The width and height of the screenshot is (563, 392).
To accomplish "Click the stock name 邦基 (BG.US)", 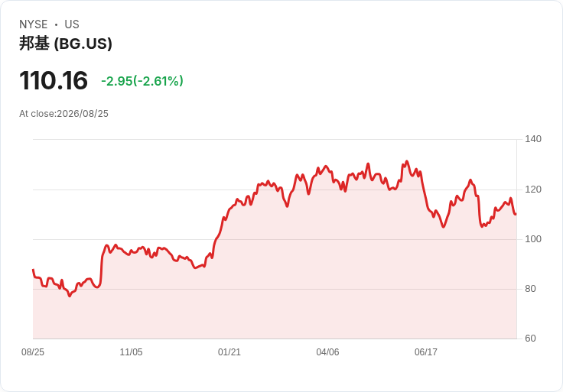I will pos(66,44).
